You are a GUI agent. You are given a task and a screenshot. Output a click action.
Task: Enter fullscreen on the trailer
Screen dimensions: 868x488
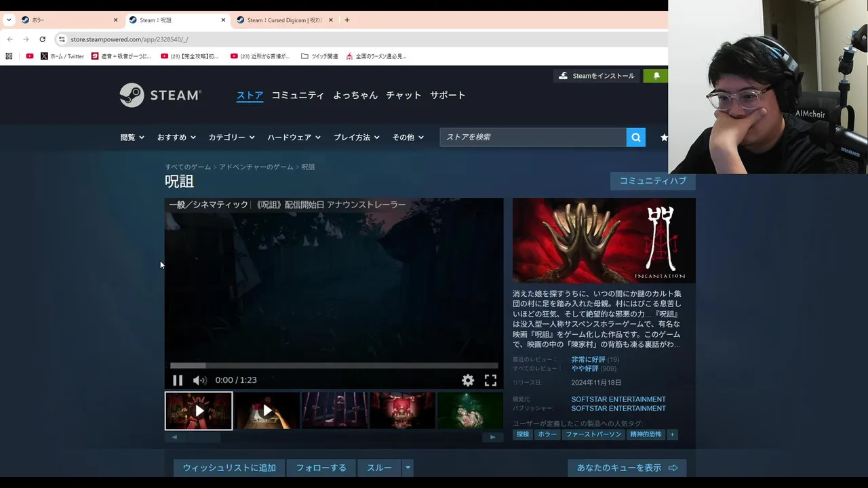coord(490,380)
